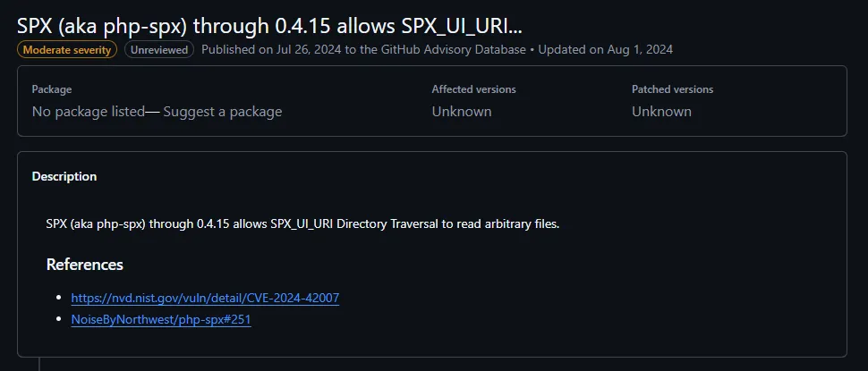Click the Published on Jul 26, 2024 text
The height and width of the screenshot is (371, 868).
pos(271,50)
